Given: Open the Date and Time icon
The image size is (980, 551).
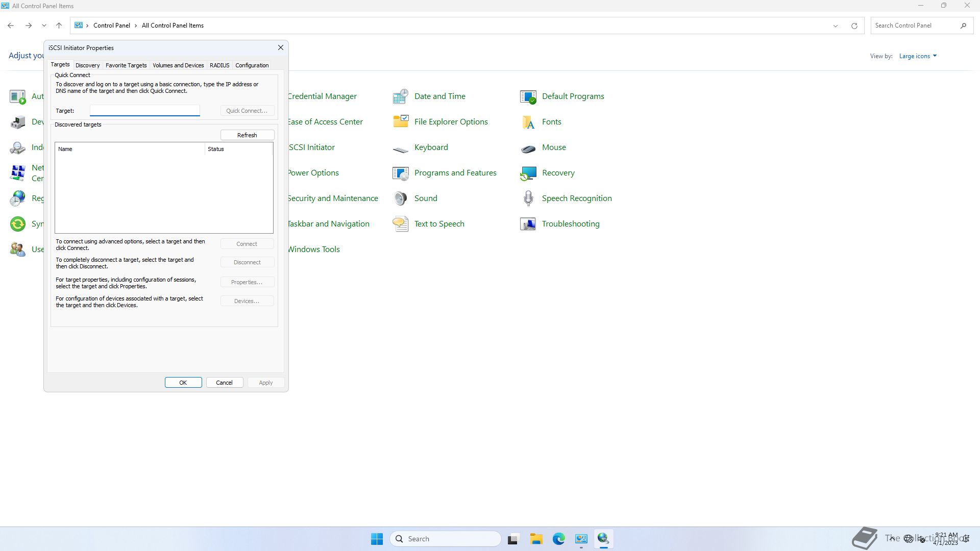Looking at the screenshot, I should pyautogui.click(x=401, y=96).
